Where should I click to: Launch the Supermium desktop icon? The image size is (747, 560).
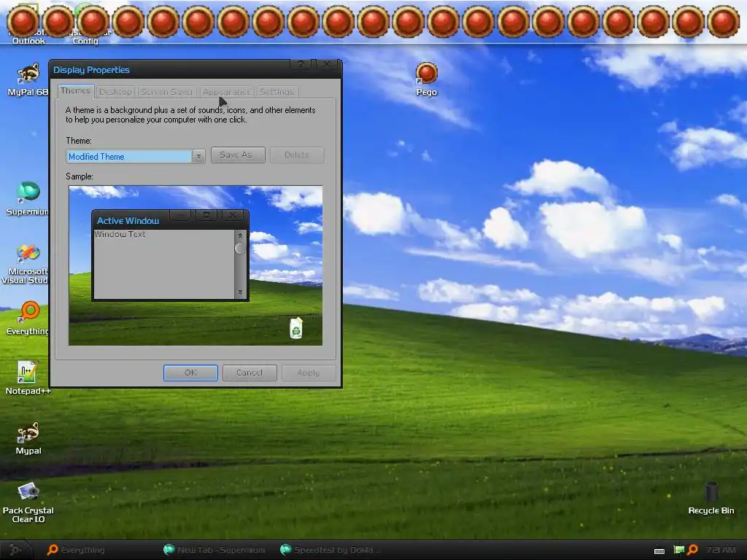click(28, 199)
